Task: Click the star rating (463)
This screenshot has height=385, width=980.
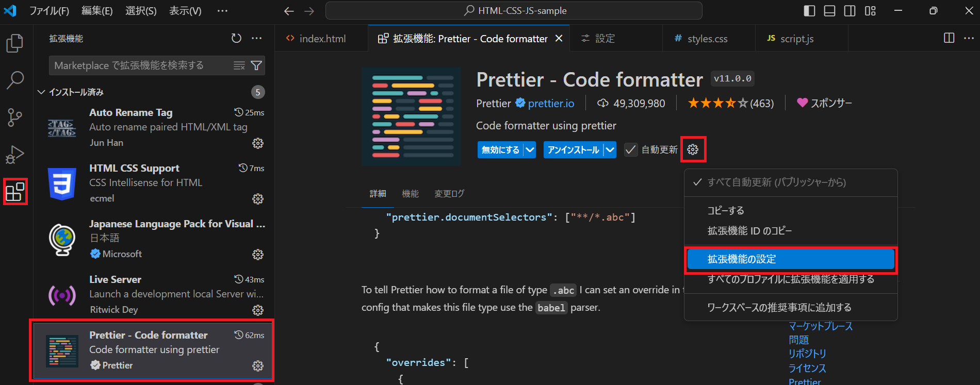Action: [x=731, y=104]
